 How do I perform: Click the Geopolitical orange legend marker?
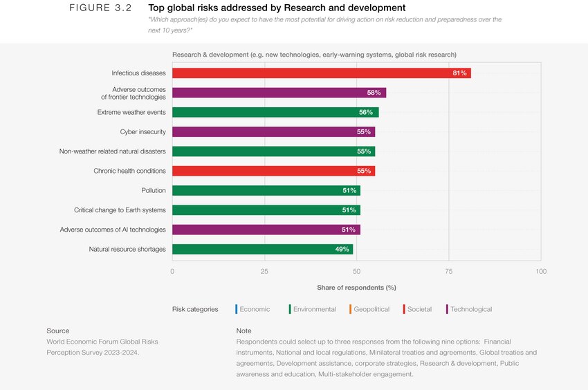(x=350, y=309)
